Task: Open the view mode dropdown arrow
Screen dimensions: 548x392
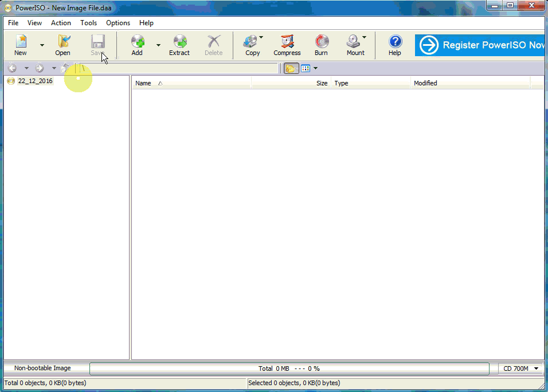Action: click(315, 69)
